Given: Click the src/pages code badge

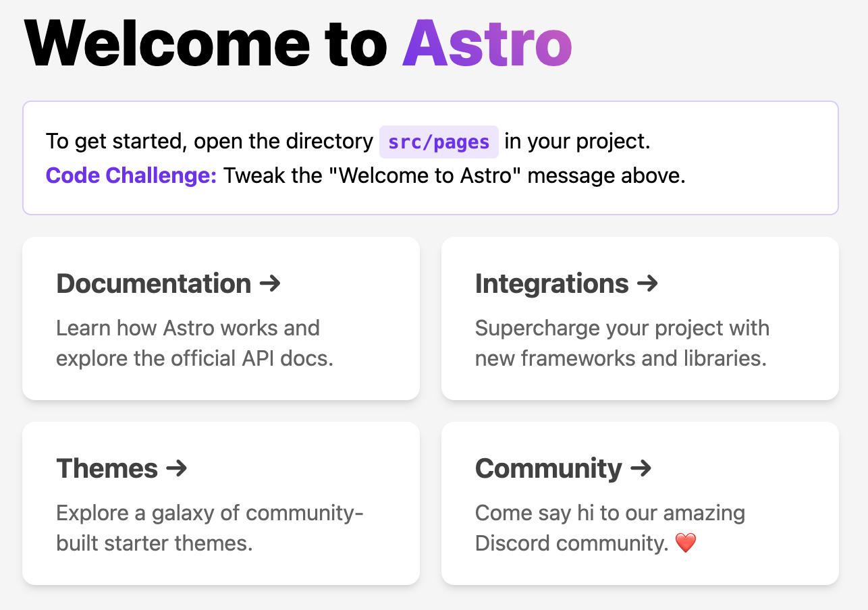Looking at the screenshot, I should point(438,142).
